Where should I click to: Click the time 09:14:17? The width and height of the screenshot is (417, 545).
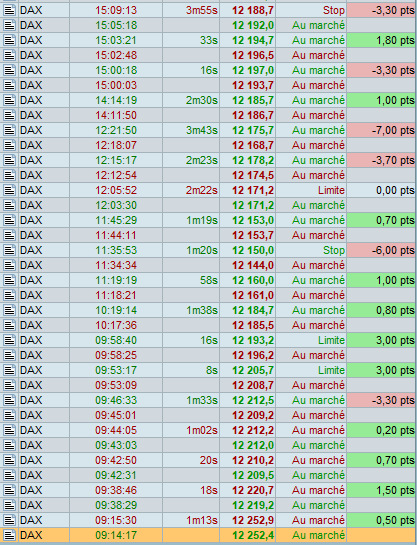click(116, 535)
